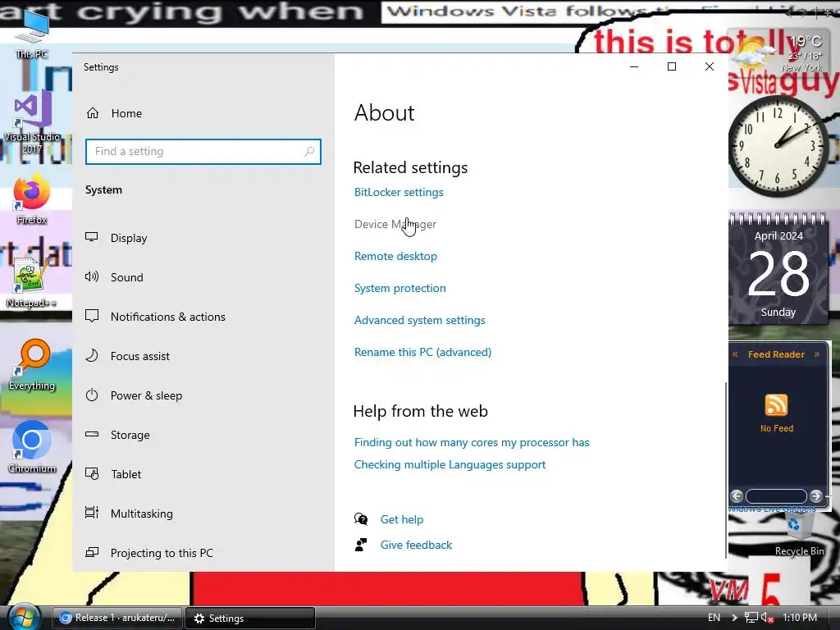Click the Home icon in Settings sidebar
Screen dimensions: 840x630
pos(93,113)
